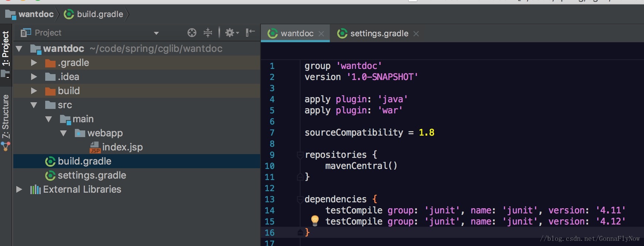This screenshot has width=644, height=246.
Task: Click 'java' plugin string
Action: click(393, 99)
